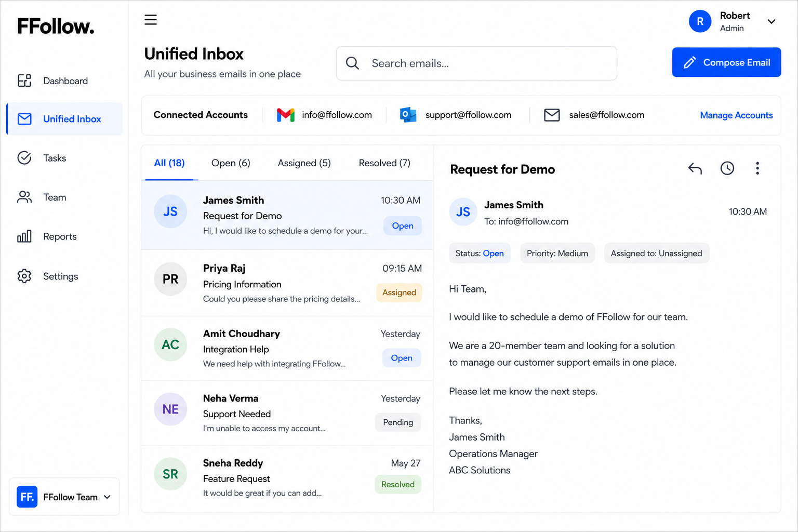Expand the Robert Admin account dropdown
Image resolution: width=798 pixels, height=532 pixels.
[x=772, y=21]
